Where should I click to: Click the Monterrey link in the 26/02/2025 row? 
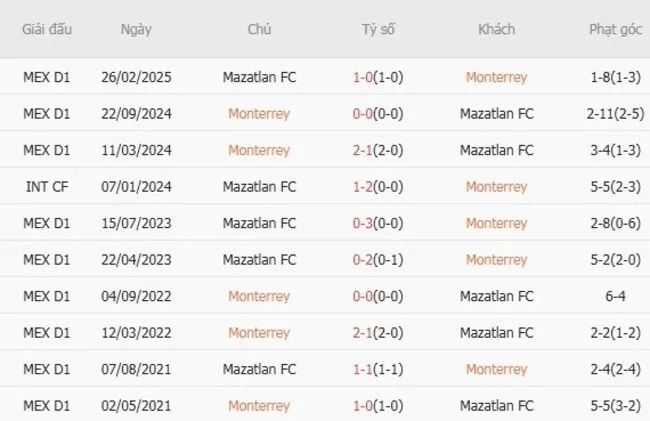496,77
